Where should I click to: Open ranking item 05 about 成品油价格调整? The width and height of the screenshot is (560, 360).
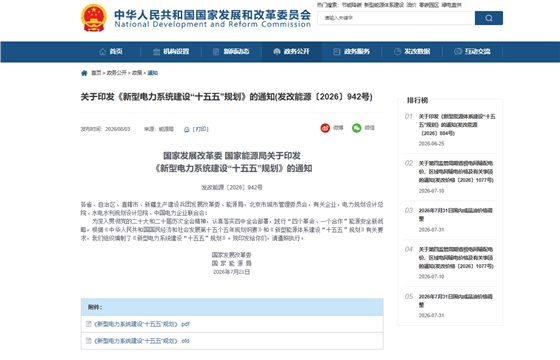455,300
